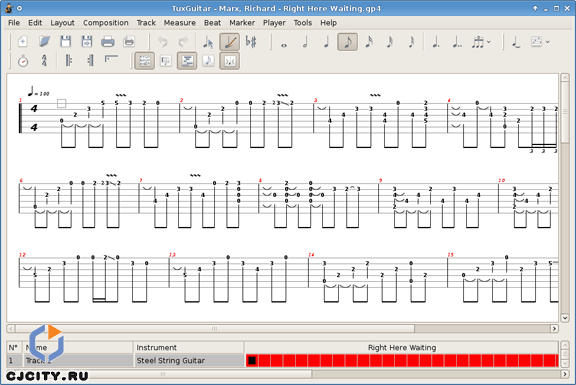Select eighth note duration
Screen dimensions: 576x385
(348, 42)
